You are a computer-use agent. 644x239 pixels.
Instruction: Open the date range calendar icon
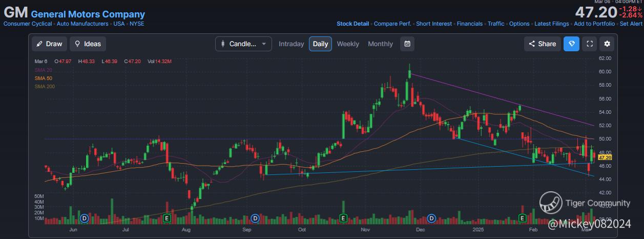(407, 44)
